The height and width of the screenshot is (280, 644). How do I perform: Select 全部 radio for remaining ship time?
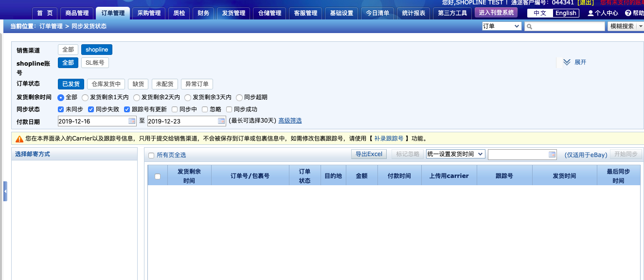coord(61,97)
